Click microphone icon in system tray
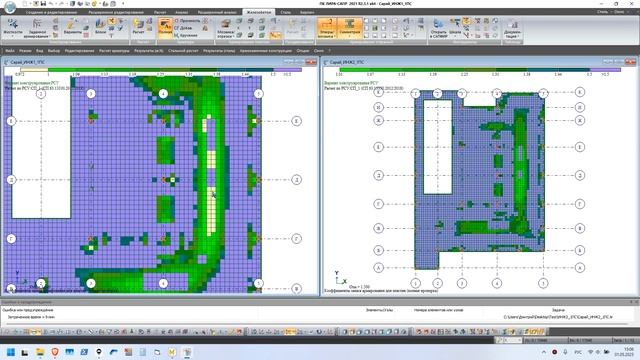 pyautogui.click(x=565, y=352)
